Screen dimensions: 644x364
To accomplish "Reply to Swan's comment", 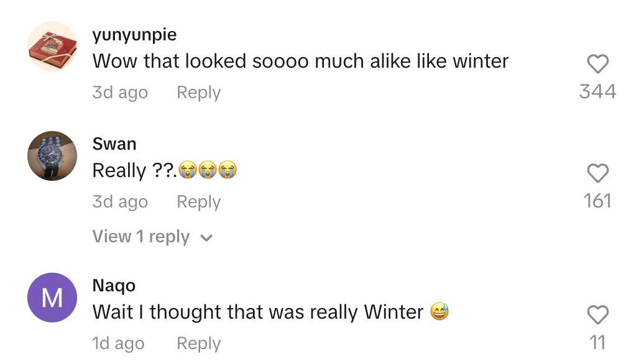I will [198, 202].
